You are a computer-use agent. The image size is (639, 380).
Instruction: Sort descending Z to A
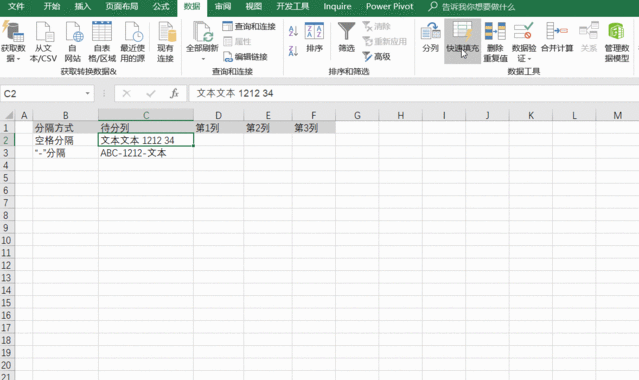(293, 51)
